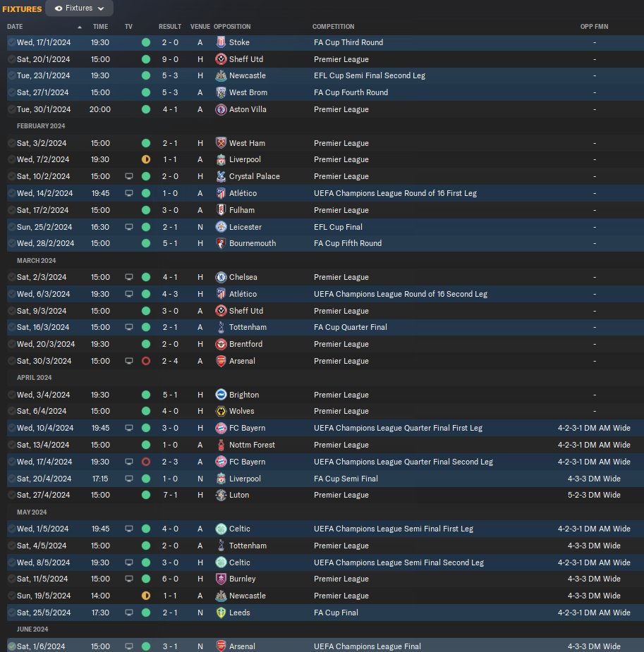The image size is (644, 652).
Task: Open the EFL Cup Final competition link
Action: (x=339, y=227)
